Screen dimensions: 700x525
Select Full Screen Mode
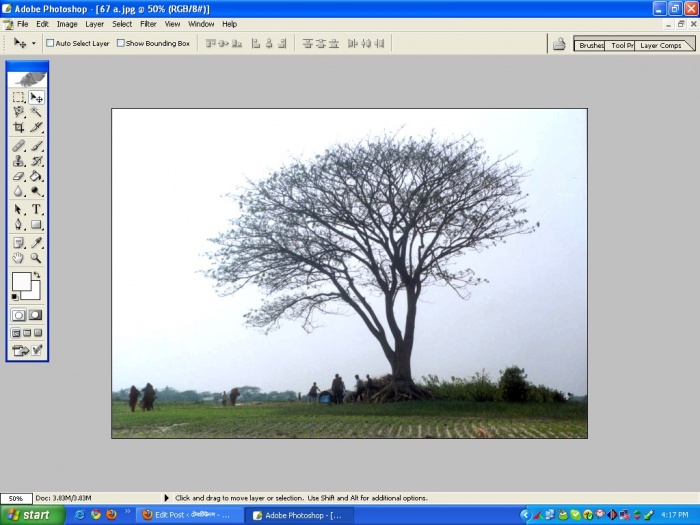[x=38, y=333]
